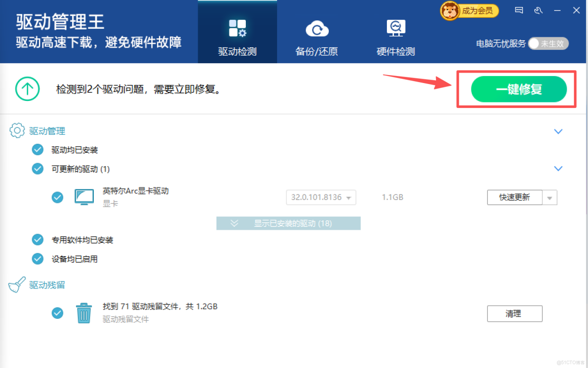Click the trash bin icon beside driver残留文件
The height and width of the screenshot is (368, 588).
tap(83, 312)
